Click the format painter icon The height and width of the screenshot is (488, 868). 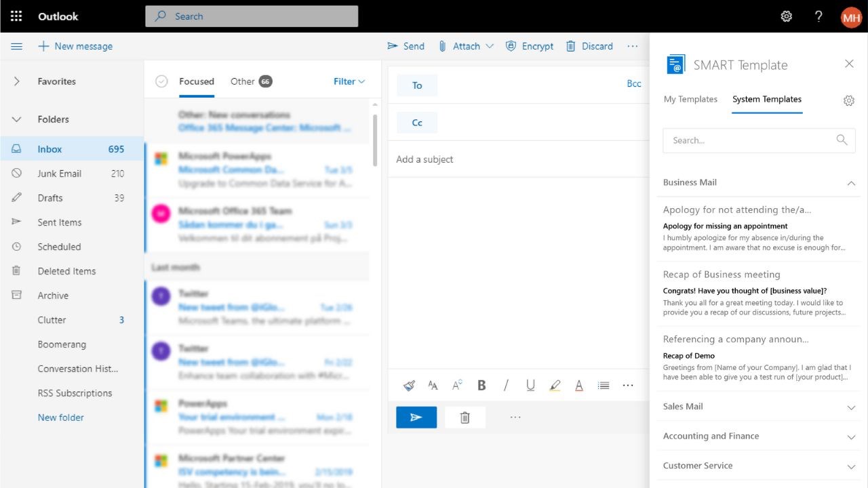coord(409,385)
